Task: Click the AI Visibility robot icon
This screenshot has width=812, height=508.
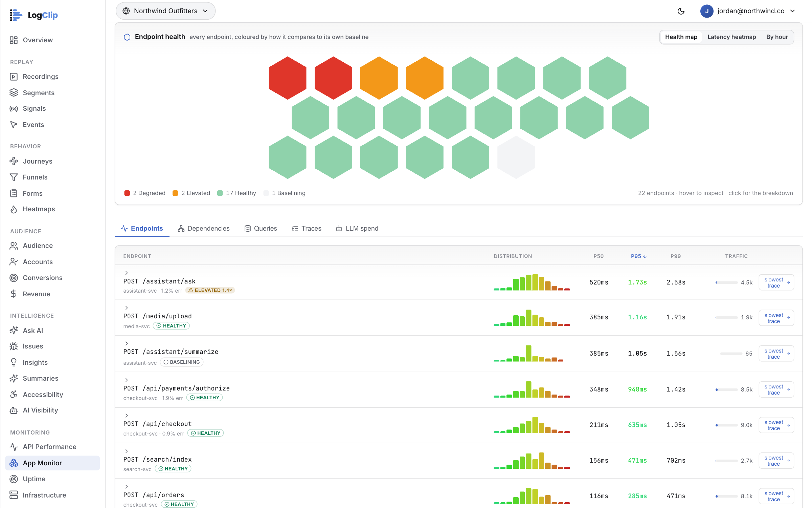Action: click(x=14, y=410)
